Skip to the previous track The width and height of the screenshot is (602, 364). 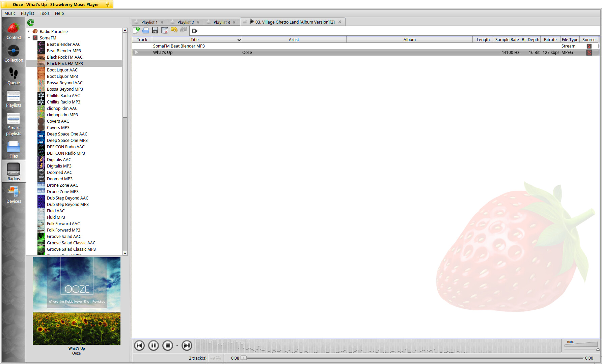[x=139, y=345]
